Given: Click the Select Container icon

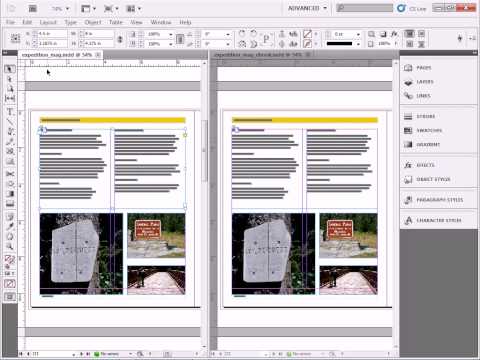Looking at the screenshot, I should tap(282, 34).
